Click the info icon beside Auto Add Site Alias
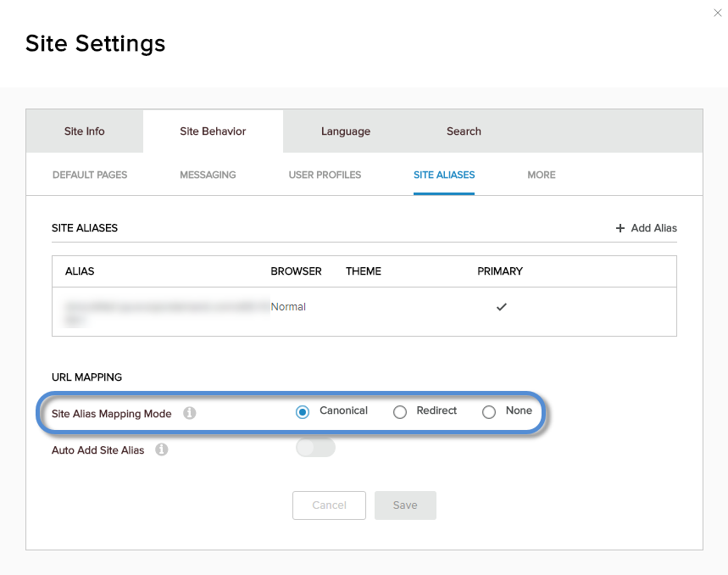Viewport: 728px width, 575px height. coord(161,450)
